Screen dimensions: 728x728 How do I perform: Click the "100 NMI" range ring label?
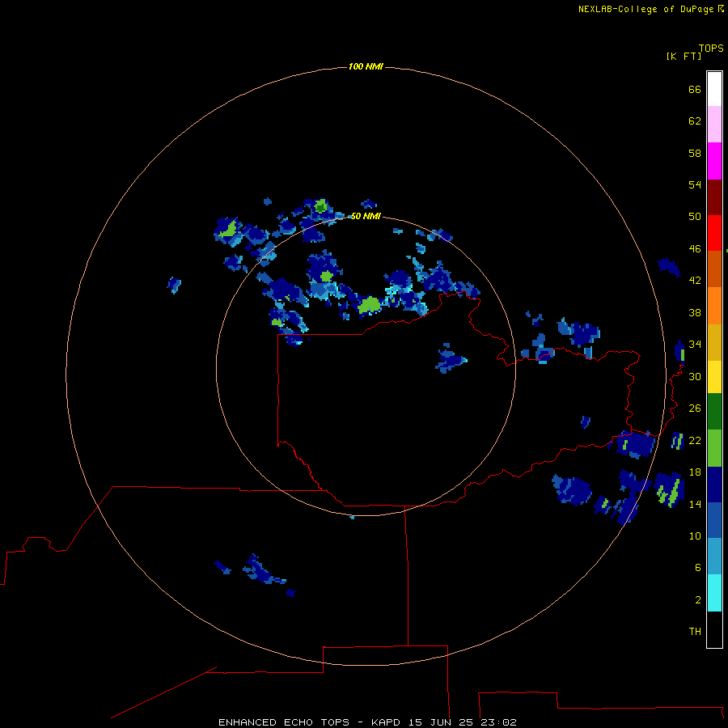tap(366, 67)
